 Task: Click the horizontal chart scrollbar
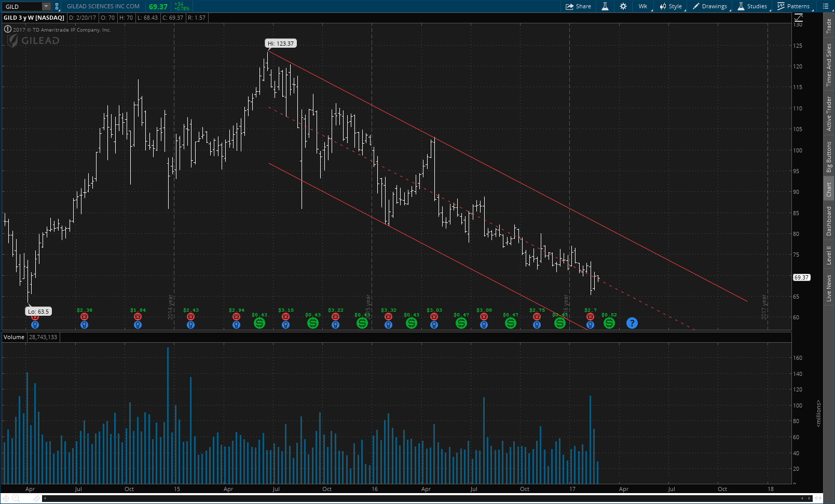point(427,498)
